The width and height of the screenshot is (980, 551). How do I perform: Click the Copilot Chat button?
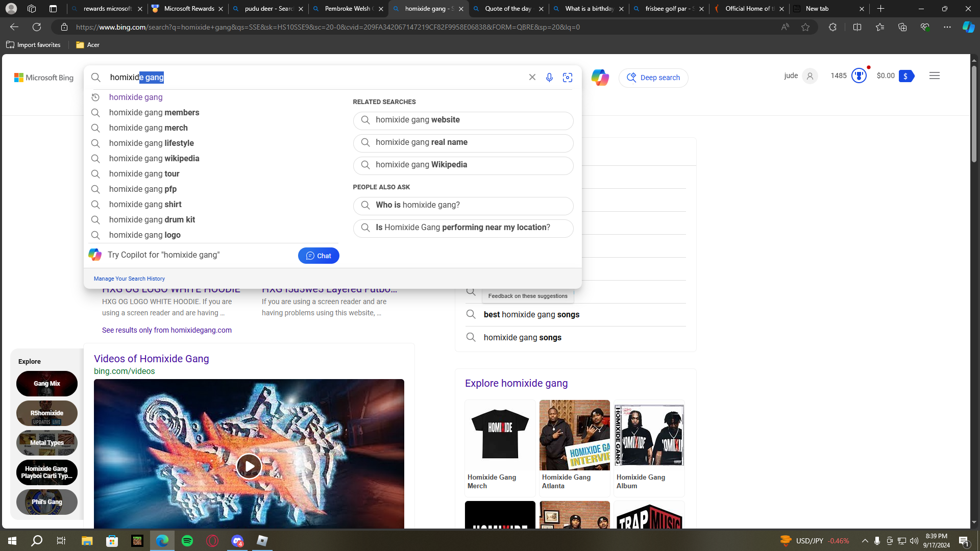318,256
